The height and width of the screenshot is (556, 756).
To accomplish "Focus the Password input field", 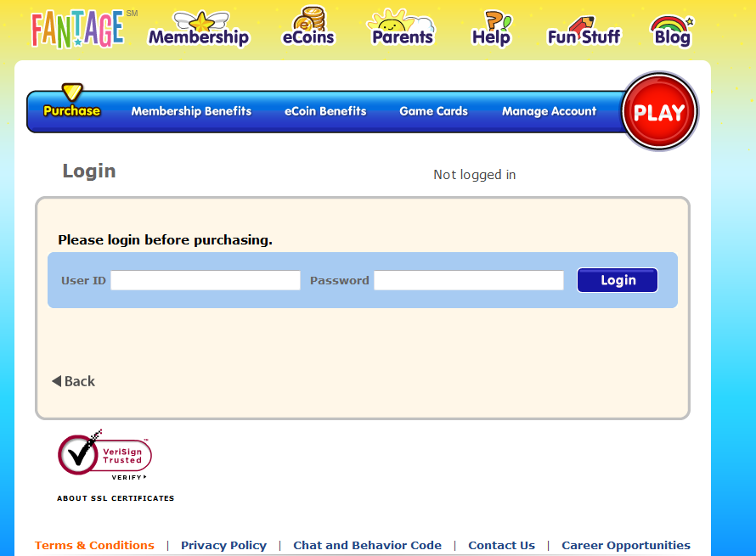I will 469,280.
